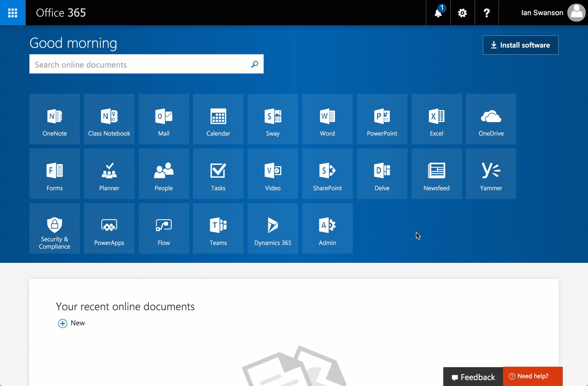Screen dimensions: 588x386
Task: Open Newsfeed tile
Action: tap(437, 174)
